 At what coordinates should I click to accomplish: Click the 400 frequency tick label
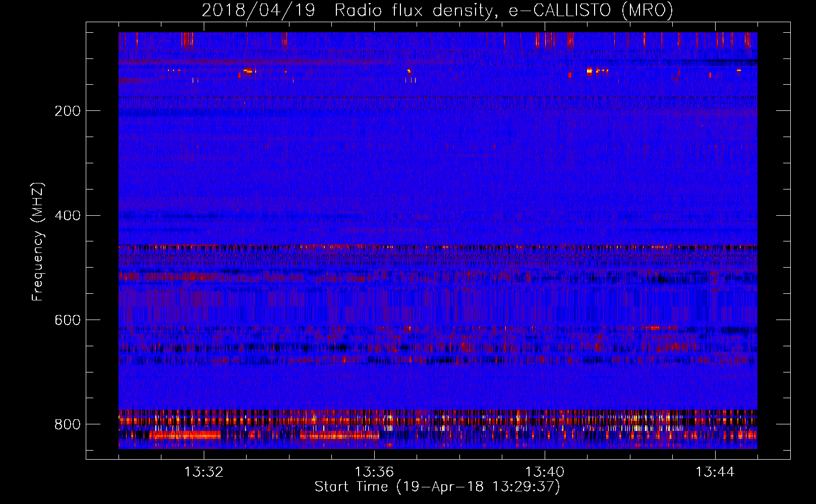click(68, 216)
